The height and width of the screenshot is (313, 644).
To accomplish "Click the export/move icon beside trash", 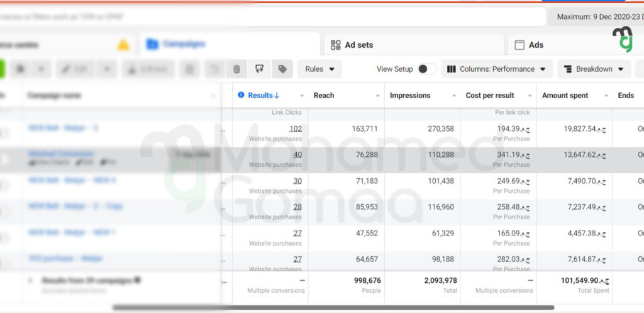I will click(x=259, y=69).
